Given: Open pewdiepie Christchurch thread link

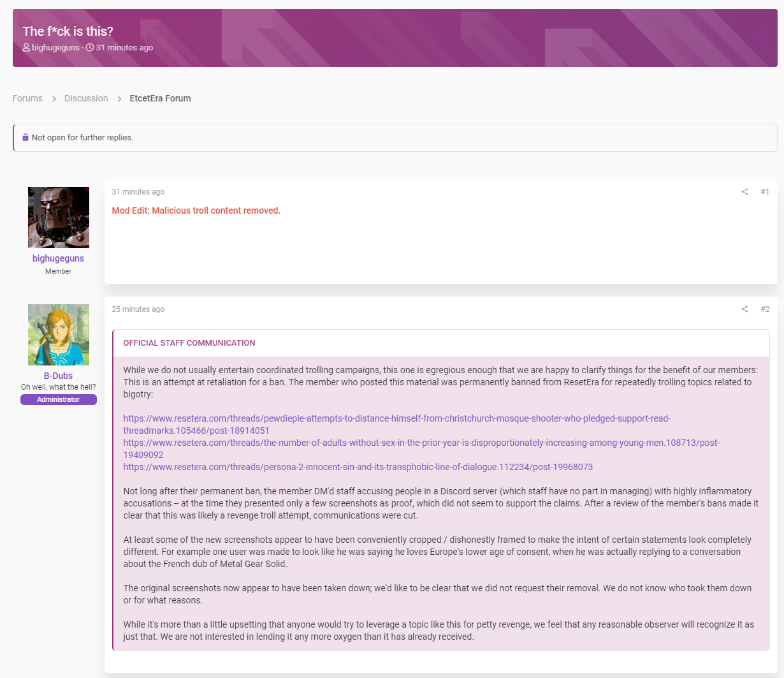Looking at the screenshot, I should 396,425.
